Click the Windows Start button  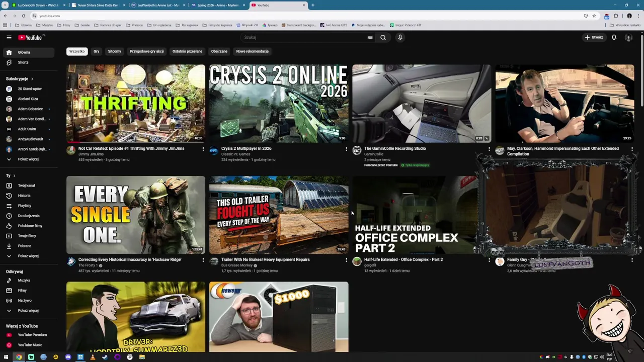(6, 357)
